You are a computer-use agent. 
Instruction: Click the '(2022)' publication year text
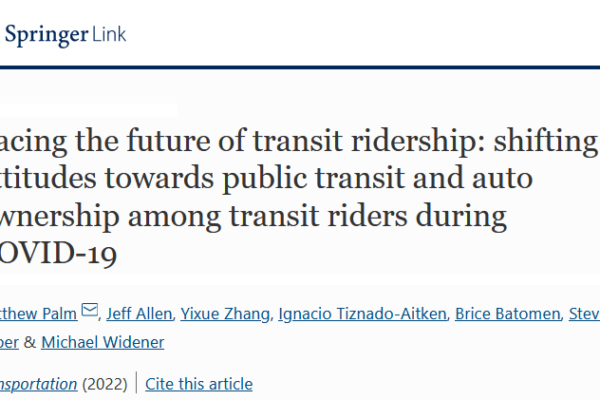[x=105, y=384]
